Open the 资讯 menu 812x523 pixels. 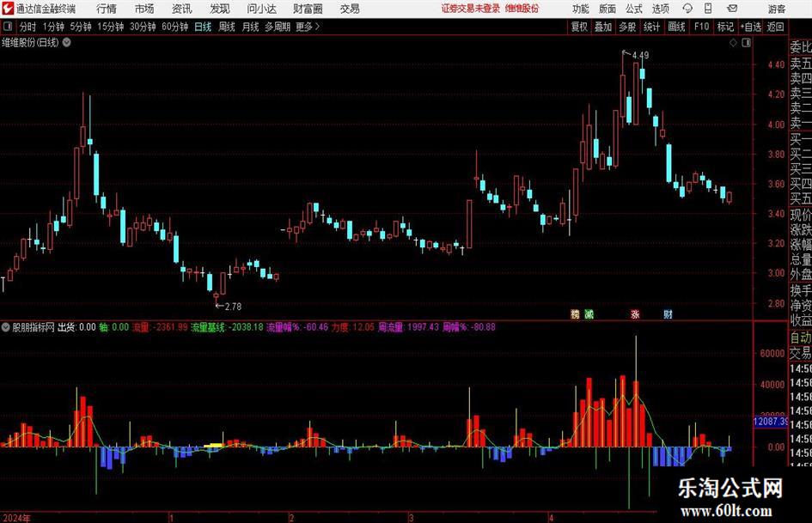182,9
